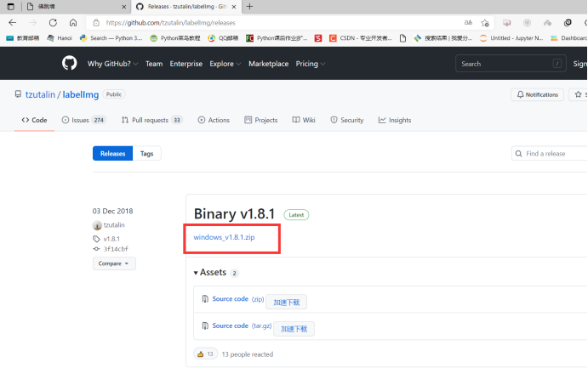Close the first browser tab
This screenshot has width=588, height=368.
tap(123, 7)
